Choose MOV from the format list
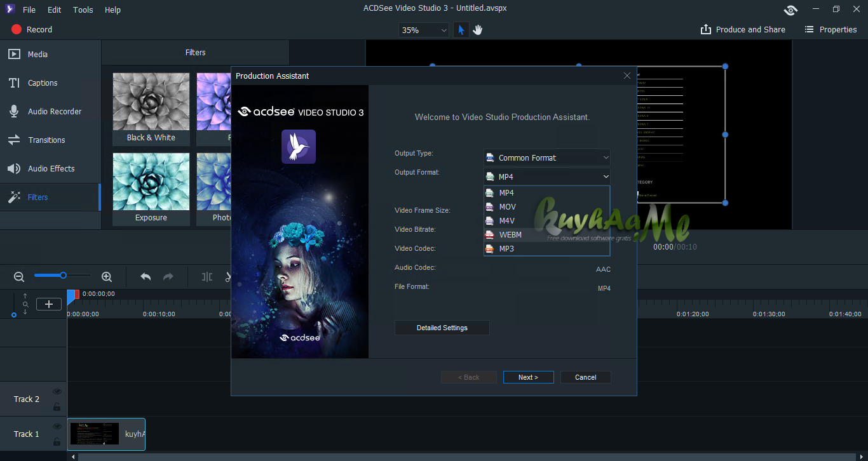Screen dimensions: 868x461 point(547,206)
